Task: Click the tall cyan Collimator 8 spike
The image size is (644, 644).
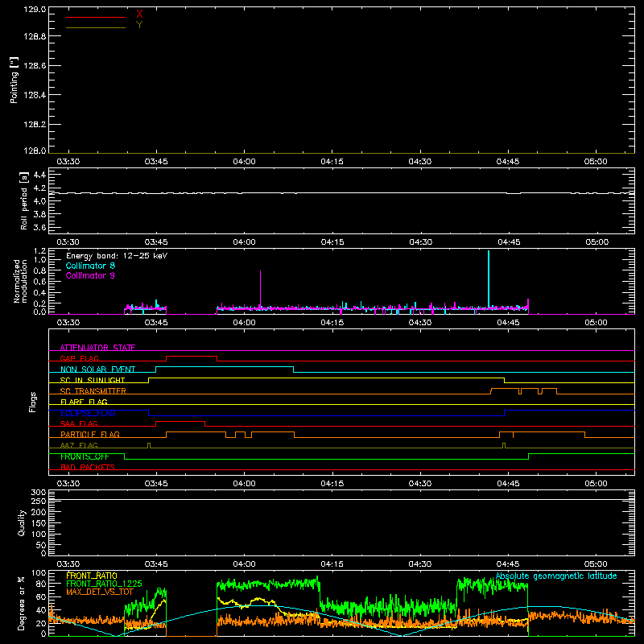Action: (x=489, y=279)
